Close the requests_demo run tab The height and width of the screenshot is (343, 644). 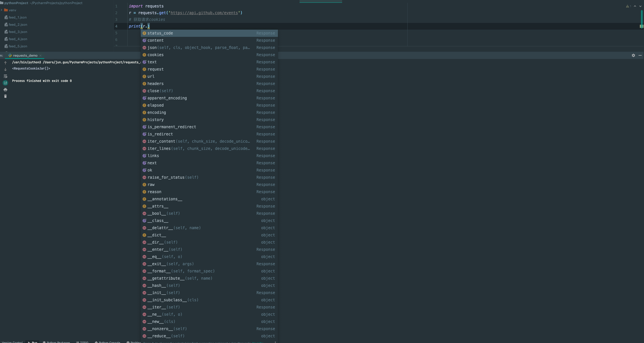pyautogui.click(x=40, y=56)
